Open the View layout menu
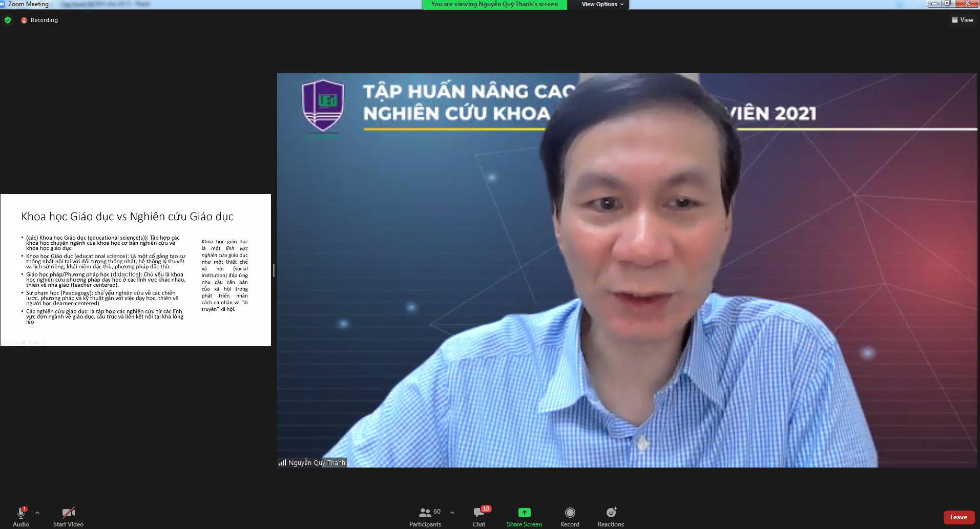The height and width of the screenshot is (529, 980). pyautogui.click(x=963, y=20)
